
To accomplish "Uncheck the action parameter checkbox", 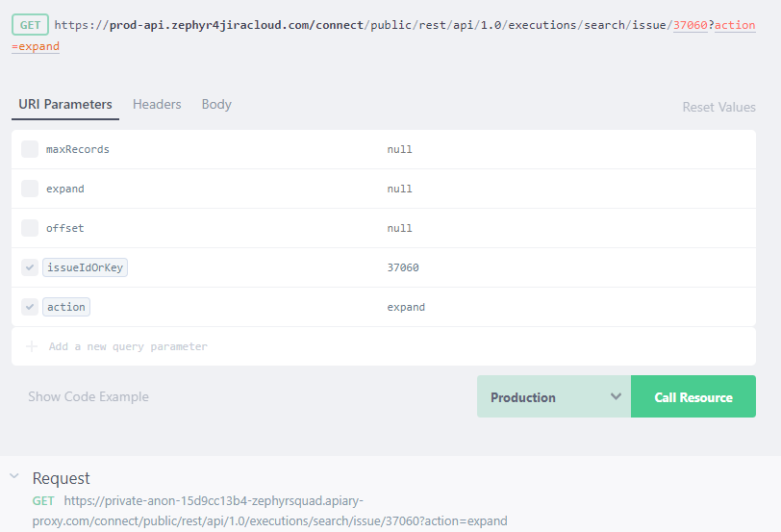I will 30,307.
